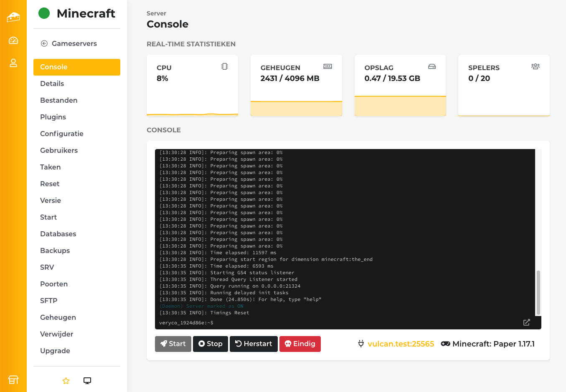This screenshot has width=566, height=392.
Task: Open the dashboard speedometer icon
Action: 13,40
